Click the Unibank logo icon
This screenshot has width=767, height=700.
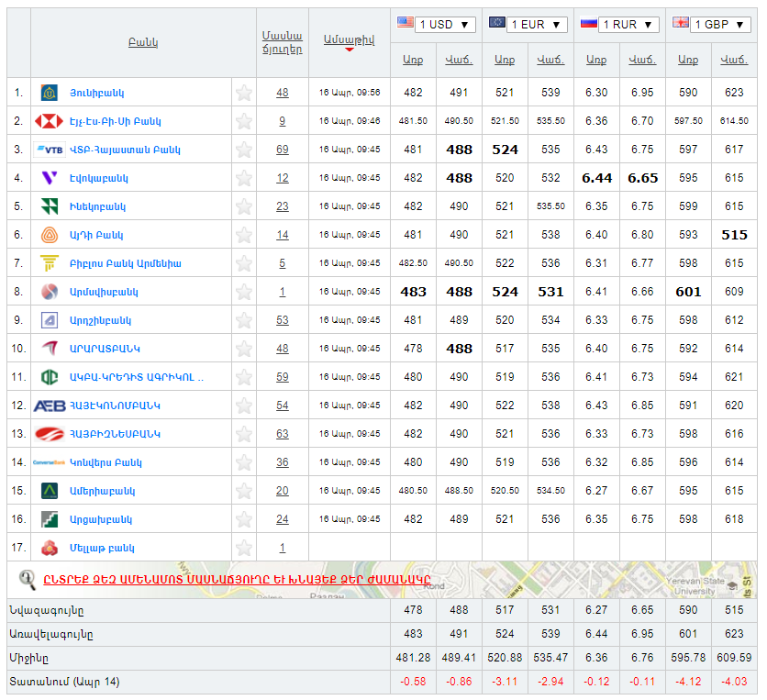(50, 93)
